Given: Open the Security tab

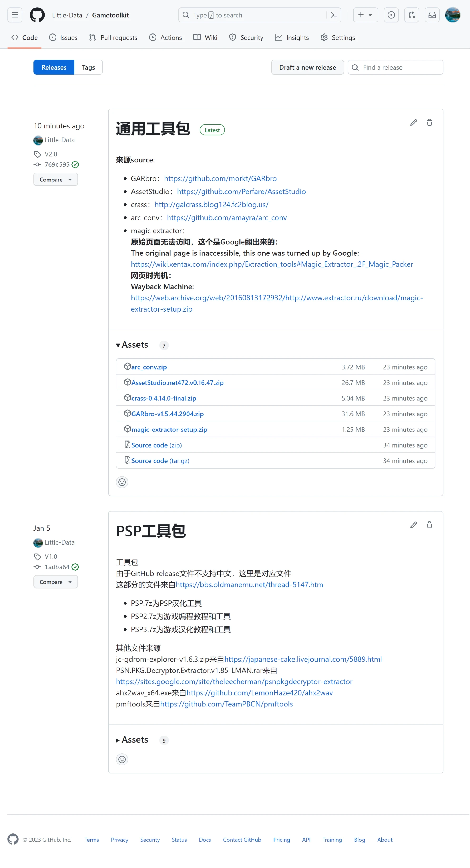Looking at the screenshot, I should (x=246, y=37).
